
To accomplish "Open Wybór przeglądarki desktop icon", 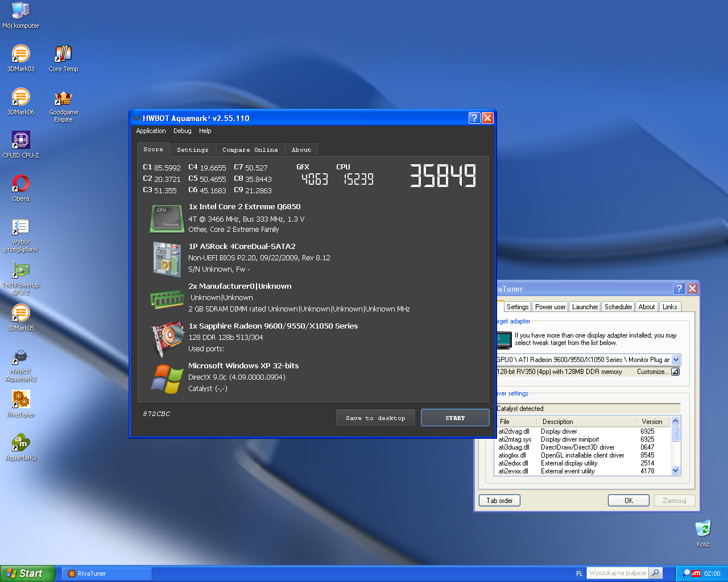I will click(x=20, y=235).
